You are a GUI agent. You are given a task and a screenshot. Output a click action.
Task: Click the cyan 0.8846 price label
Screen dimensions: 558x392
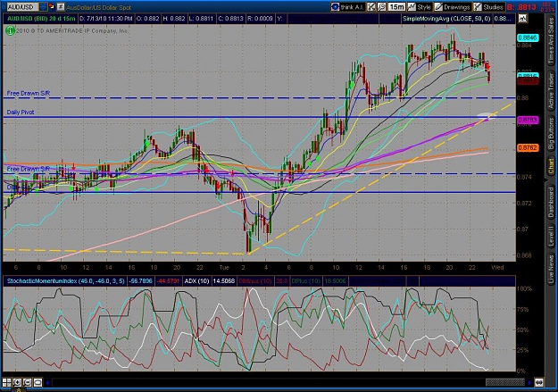point(528,38)
